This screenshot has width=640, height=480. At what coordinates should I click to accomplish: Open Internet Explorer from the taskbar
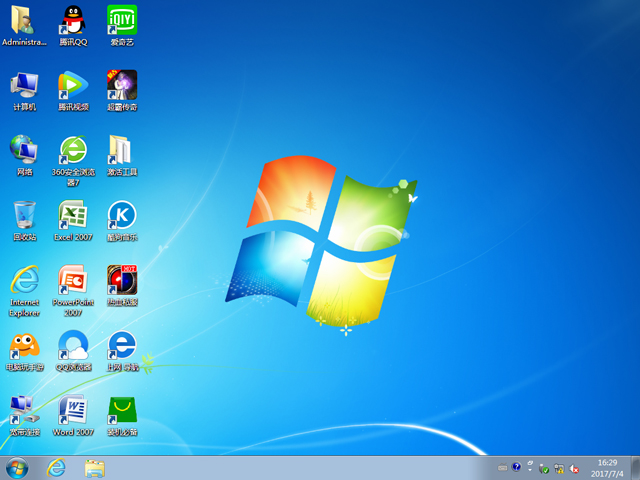(x=56, y=467)
